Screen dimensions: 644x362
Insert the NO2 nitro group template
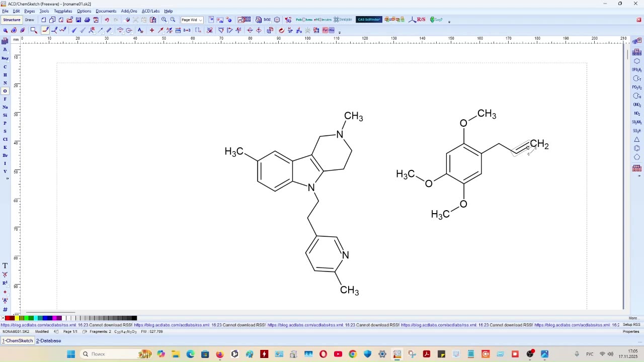click(637, 113)
